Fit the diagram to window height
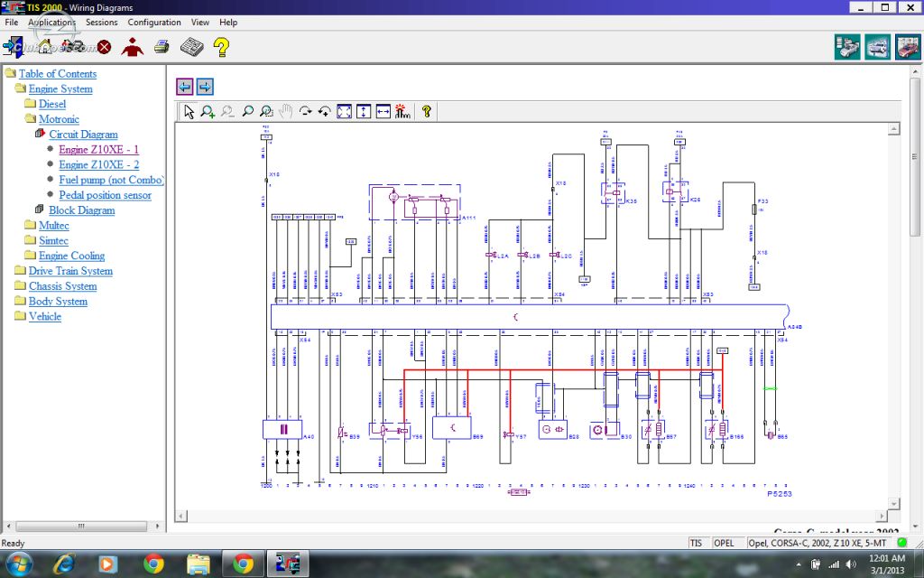The width and height of the screenshot is (924, 578). [x=364, y=111]
